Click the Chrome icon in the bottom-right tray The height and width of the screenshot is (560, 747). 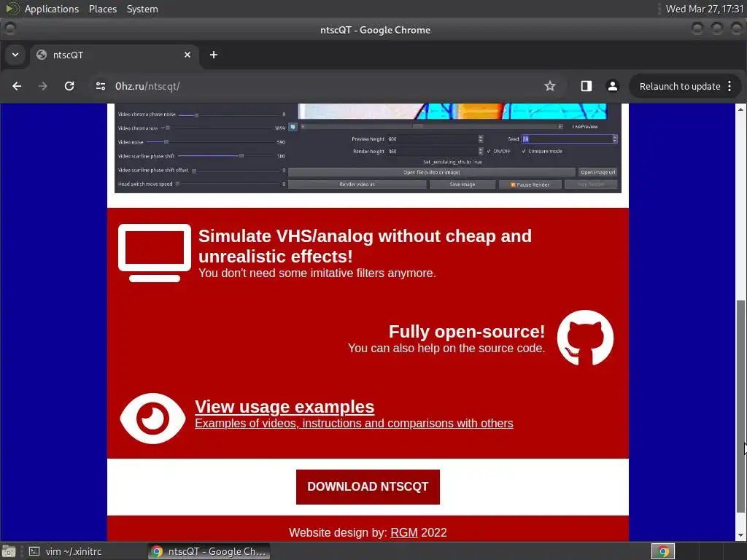click(x=663, y=551)
